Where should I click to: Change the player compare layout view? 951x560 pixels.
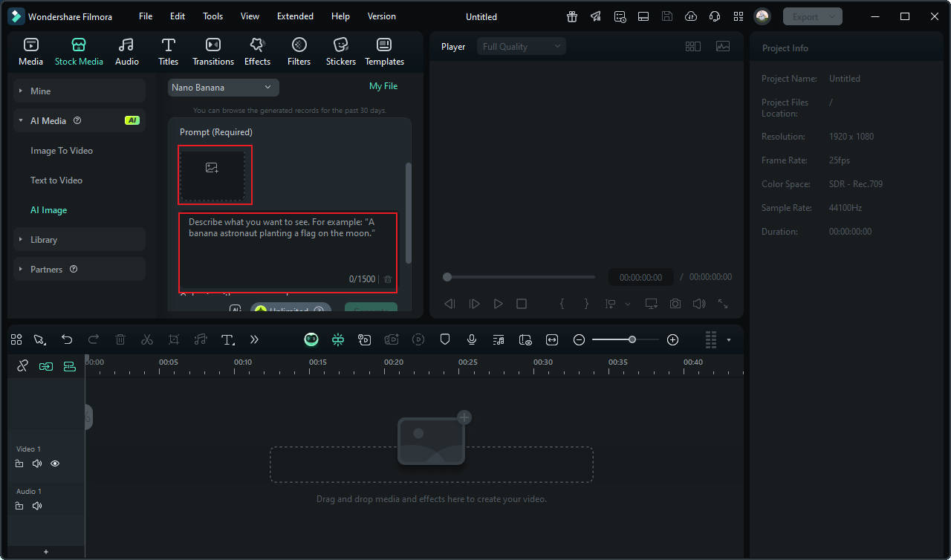tap(693, 46)
